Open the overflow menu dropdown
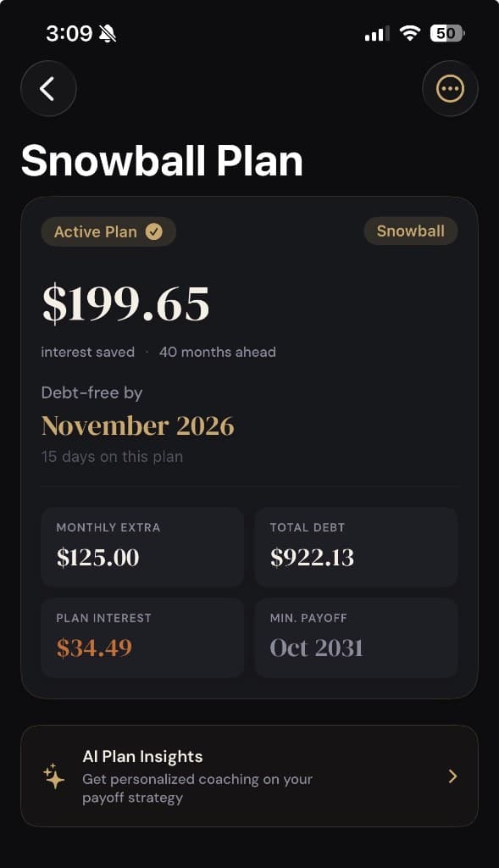Image resolution: width=499 pixels, height=868 pixels. [x=450, y=88]
